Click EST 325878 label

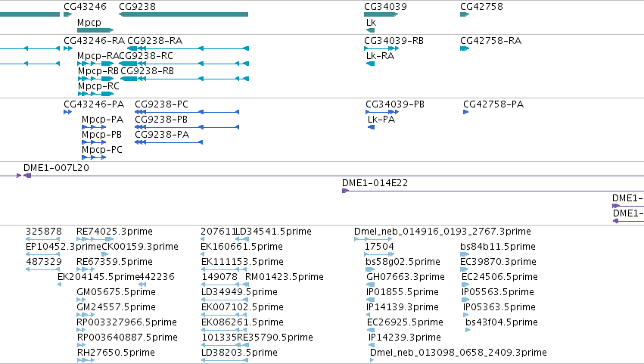(x=44, y=232)
